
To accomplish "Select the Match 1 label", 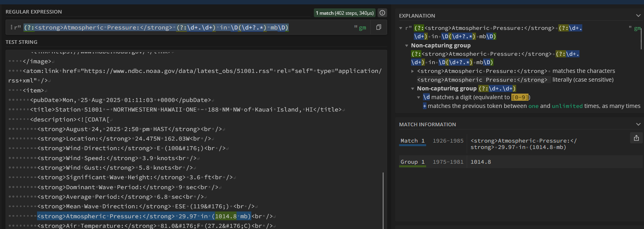I will click(412, 141).
